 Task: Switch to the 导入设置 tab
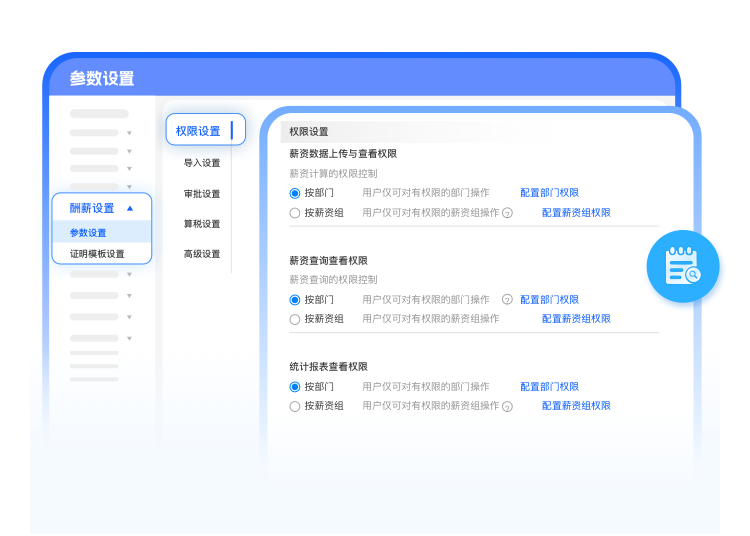tap(201, 163)
